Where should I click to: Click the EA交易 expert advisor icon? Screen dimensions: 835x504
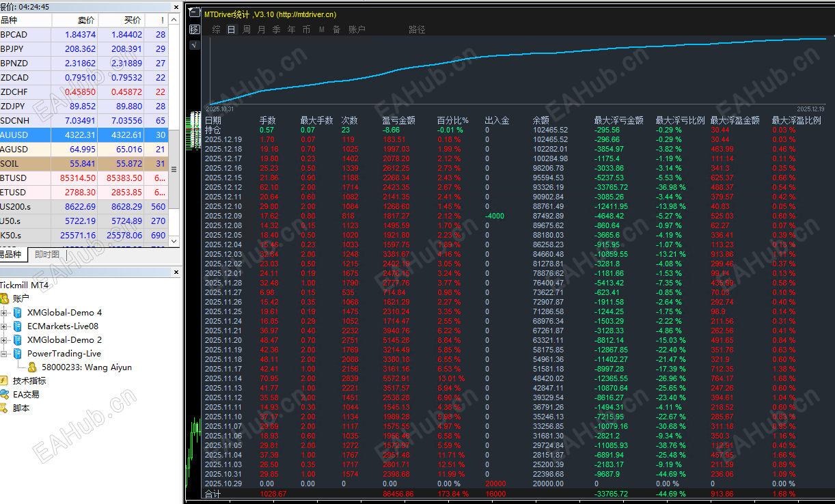(5, 394)
